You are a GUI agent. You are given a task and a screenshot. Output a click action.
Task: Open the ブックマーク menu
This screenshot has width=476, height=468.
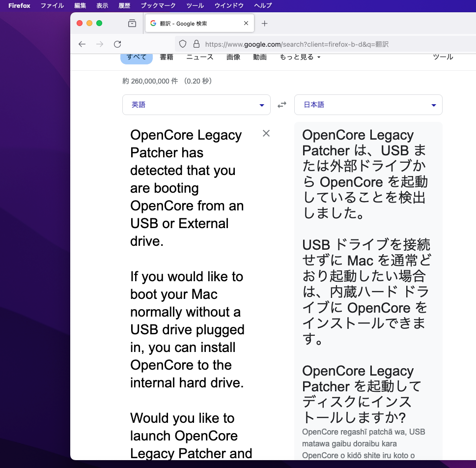click(x=158, y=5)
